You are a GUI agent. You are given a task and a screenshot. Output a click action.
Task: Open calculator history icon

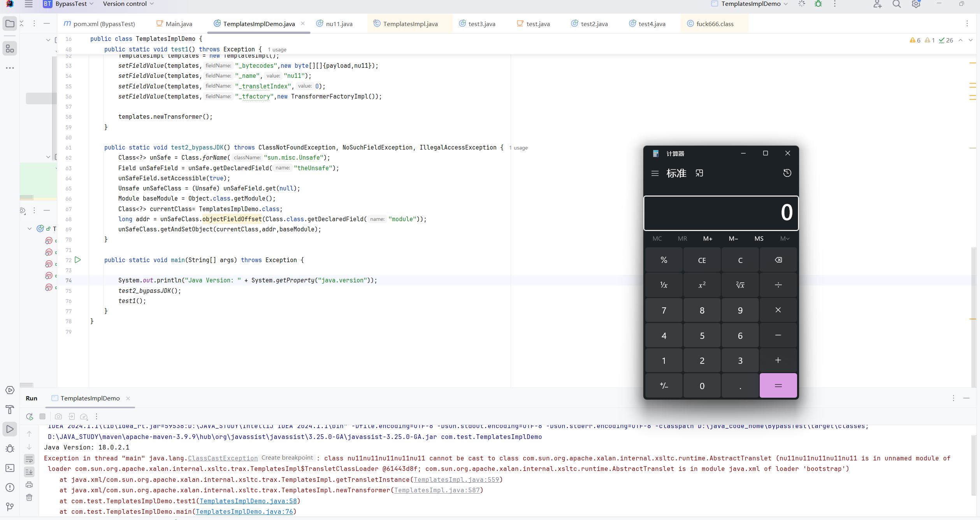(x=787, y=173)
